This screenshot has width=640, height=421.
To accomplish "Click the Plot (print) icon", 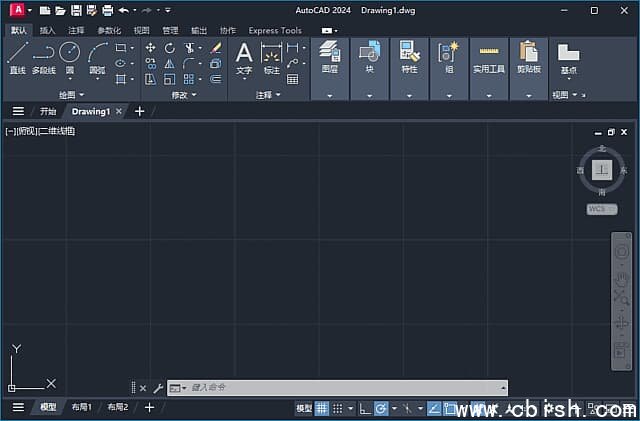I will 107,10.
